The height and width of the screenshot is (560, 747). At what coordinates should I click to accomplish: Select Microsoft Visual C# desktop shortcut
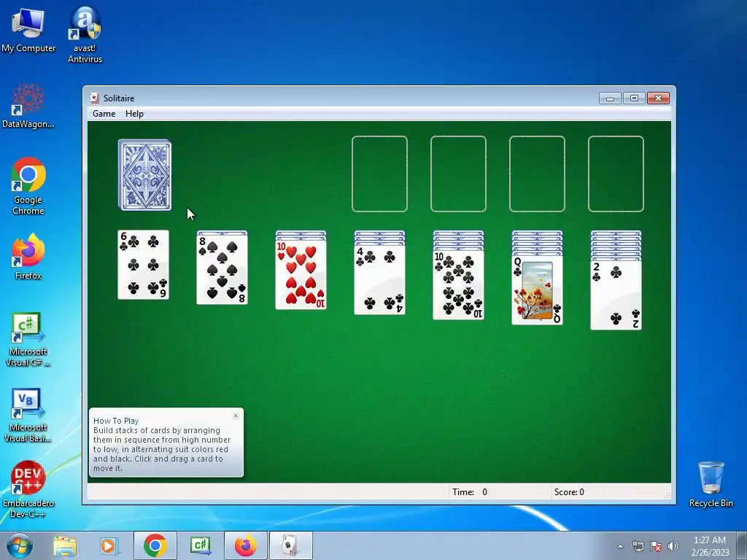pyautogui.click(x=28, y=340)
